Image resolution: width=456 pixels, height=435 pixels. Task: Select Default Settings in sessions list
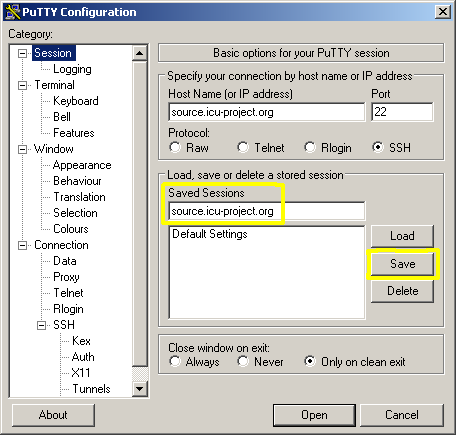coord(210,234)
